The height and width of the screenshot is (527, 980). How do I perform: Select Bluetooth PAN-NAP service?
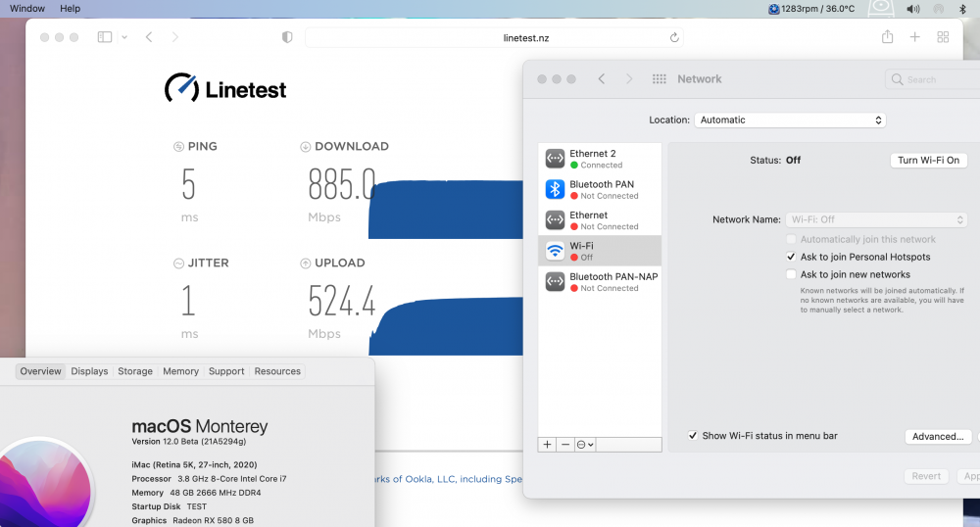[x=600, y=281]
